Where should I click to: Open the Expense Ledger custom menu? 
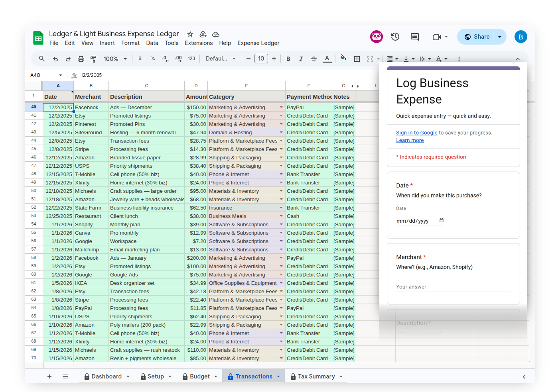(x=258, y=43)
